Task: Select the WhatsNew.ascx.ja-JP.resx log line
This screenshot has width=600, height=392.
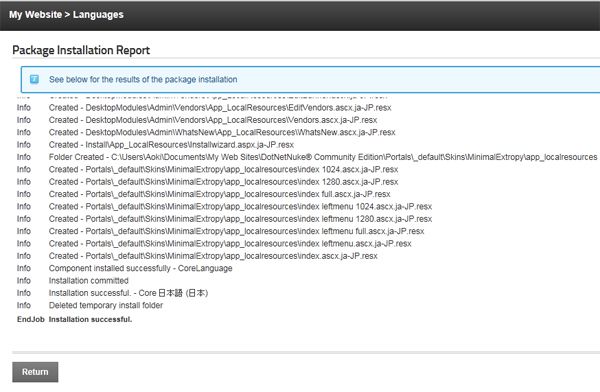Action: pos(222,132)
